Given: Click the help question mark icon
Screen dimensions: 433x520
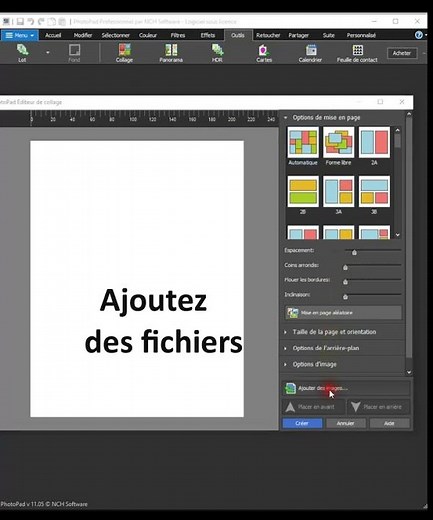Looking at the screenshot, I should click(419, 35).
